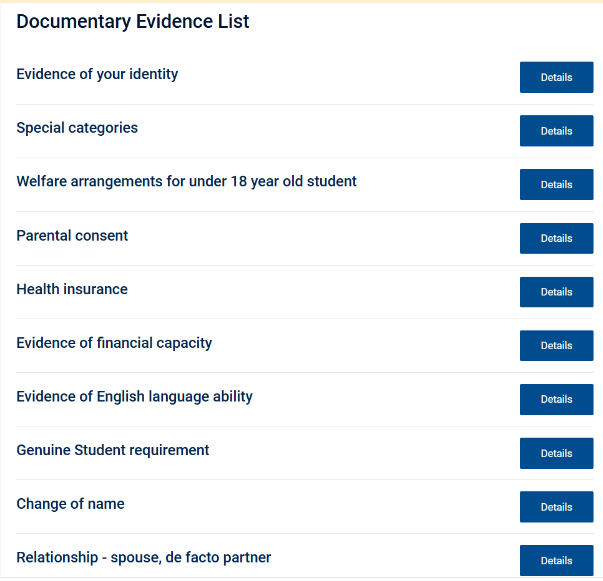
Task: View Details for English language ability evidence
Action: point(556,399)
